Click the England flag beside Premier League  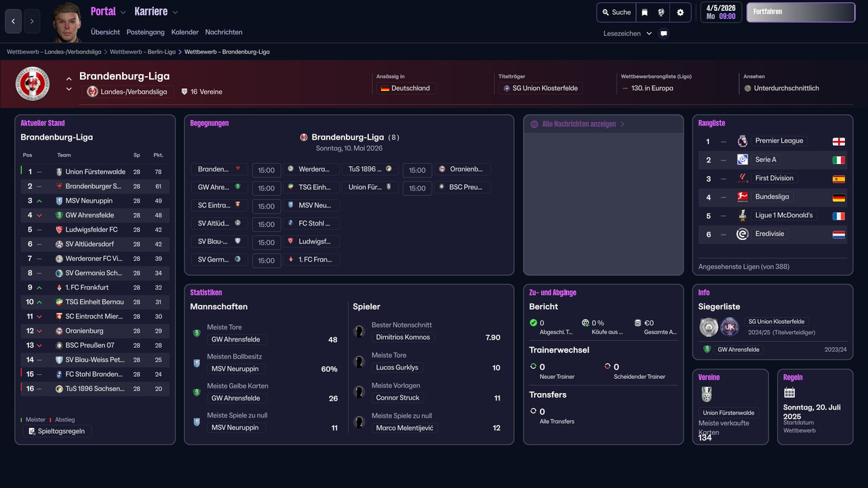point(840,140)
